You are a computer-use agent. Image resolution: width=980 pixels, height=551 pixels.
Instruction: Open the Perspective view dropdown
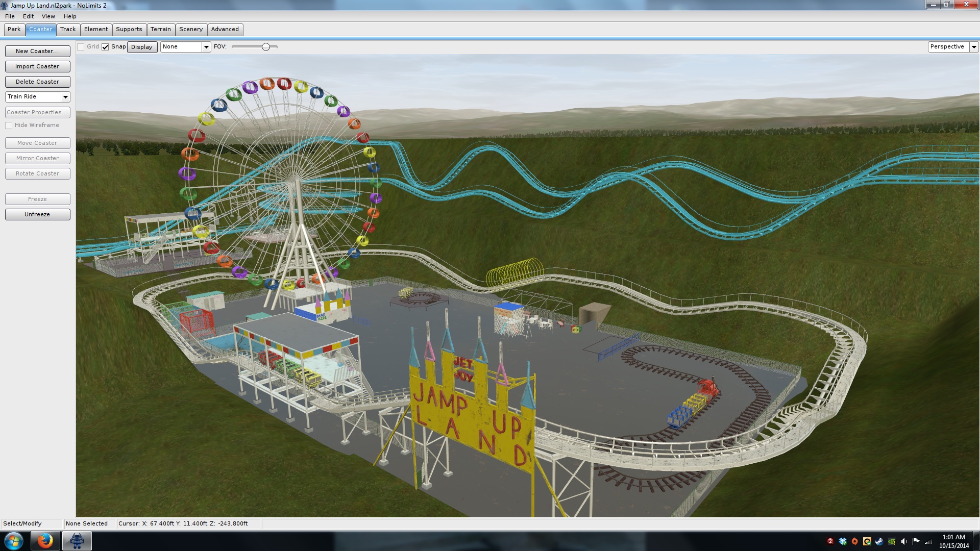974,47
